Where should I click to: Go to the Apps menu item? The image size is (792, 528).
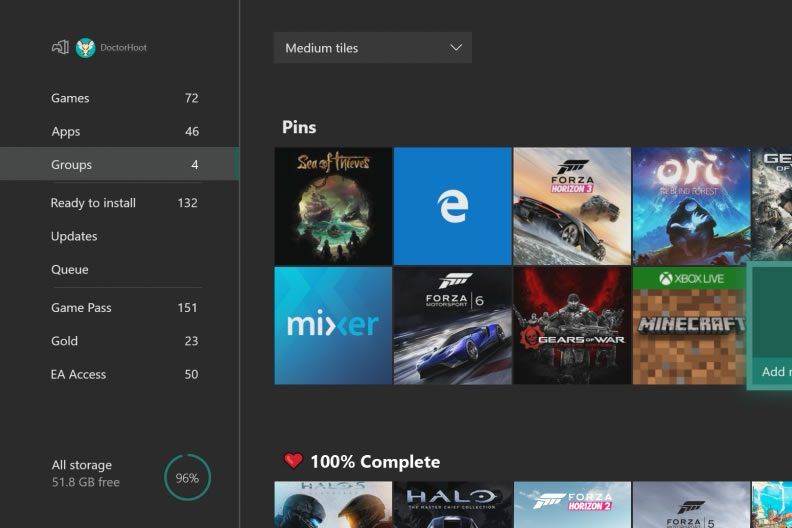tap(120, 131)
